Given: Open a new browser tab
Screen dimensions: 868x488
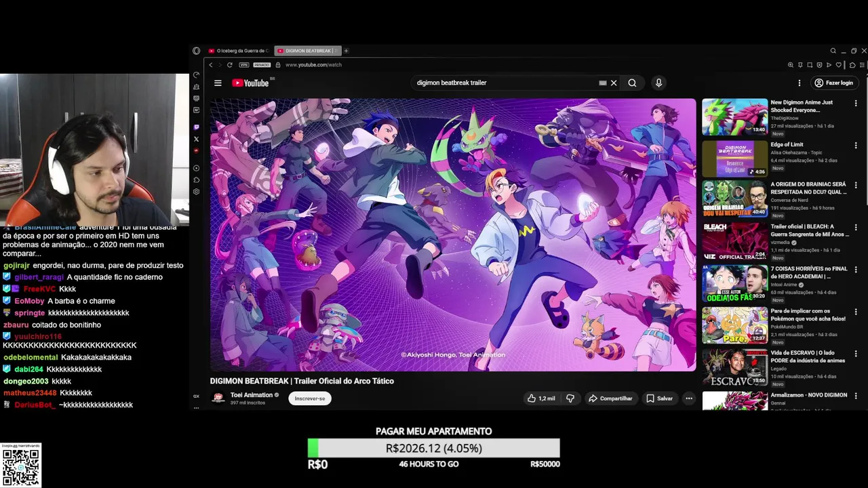Looking at the screenshot, I should [346, 51].
